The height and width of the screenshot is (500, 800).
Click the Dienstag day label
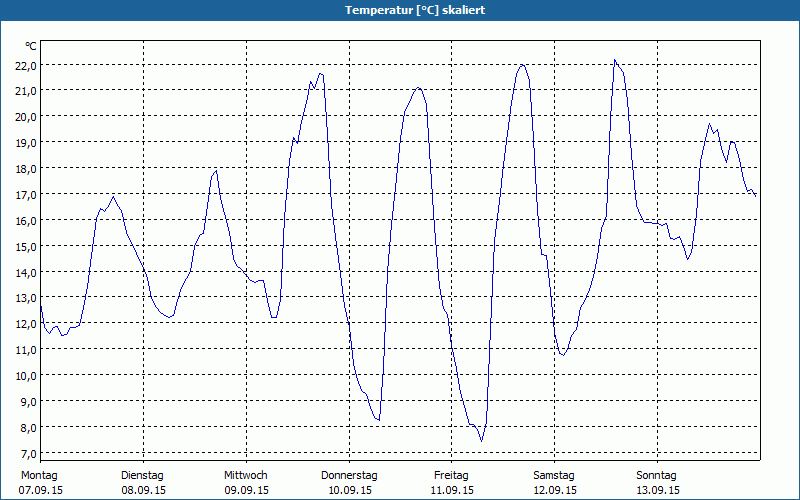142,476
